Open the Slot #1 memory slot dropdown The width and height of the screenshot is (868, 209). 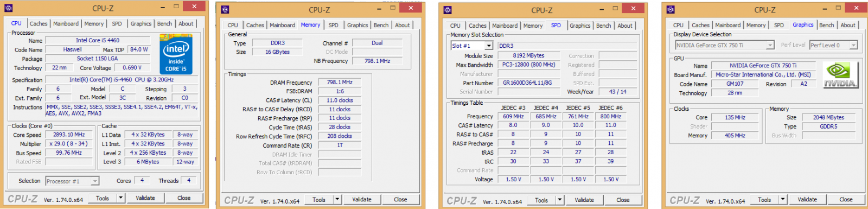coord(489,46)
